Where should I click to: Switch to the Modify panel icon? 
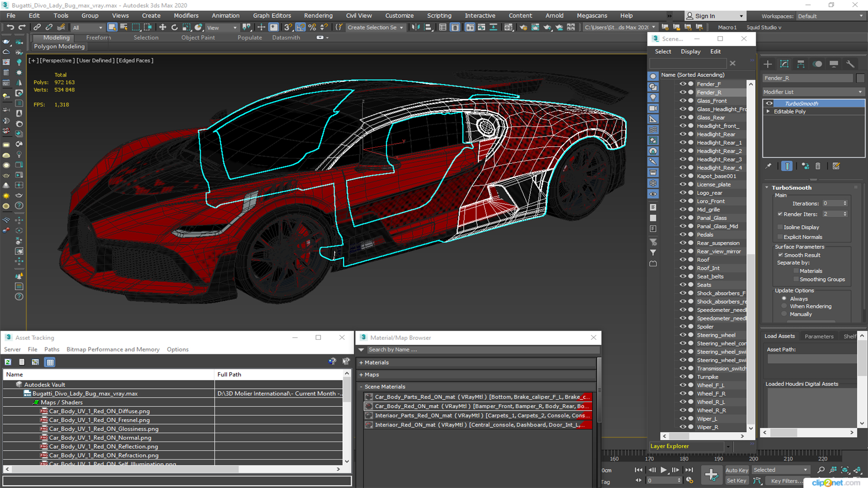pos(784,64)
